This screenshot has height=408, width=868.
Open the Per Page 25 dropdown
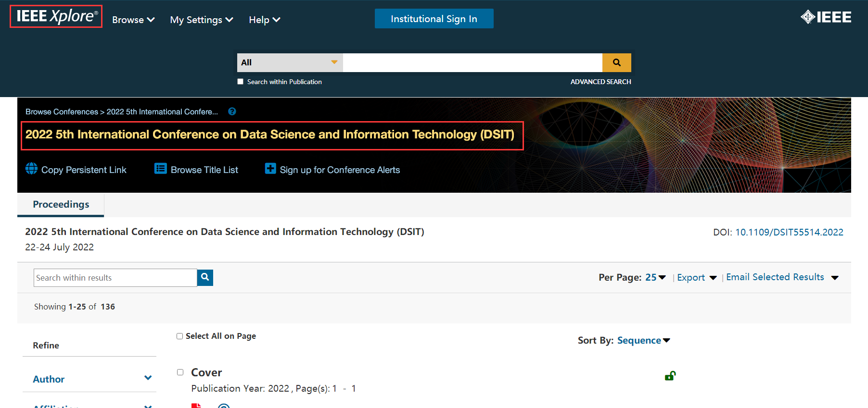tap(655, 277)
